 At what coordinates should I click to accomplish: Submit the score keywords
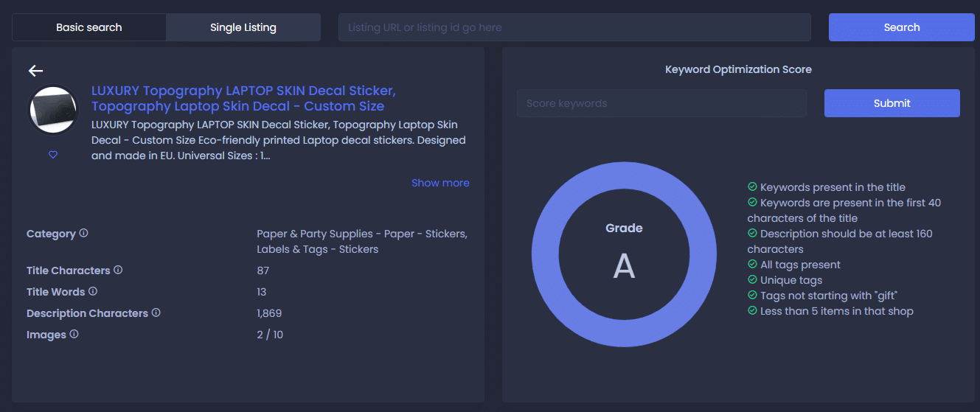892,103
